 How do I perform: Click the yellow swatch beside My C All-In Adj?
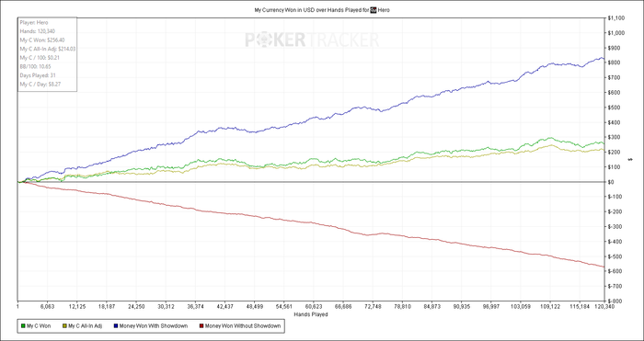click(x=64, y=326)
